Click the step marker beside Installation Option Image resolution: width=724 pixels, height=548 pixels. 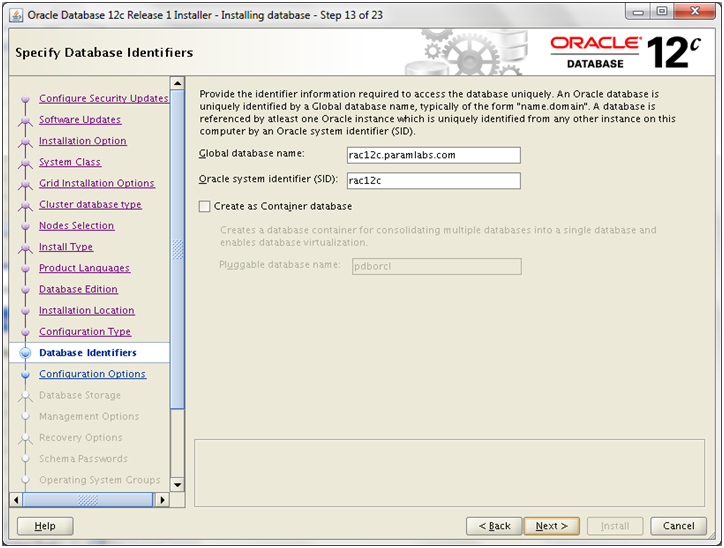(x=25, y=142)
